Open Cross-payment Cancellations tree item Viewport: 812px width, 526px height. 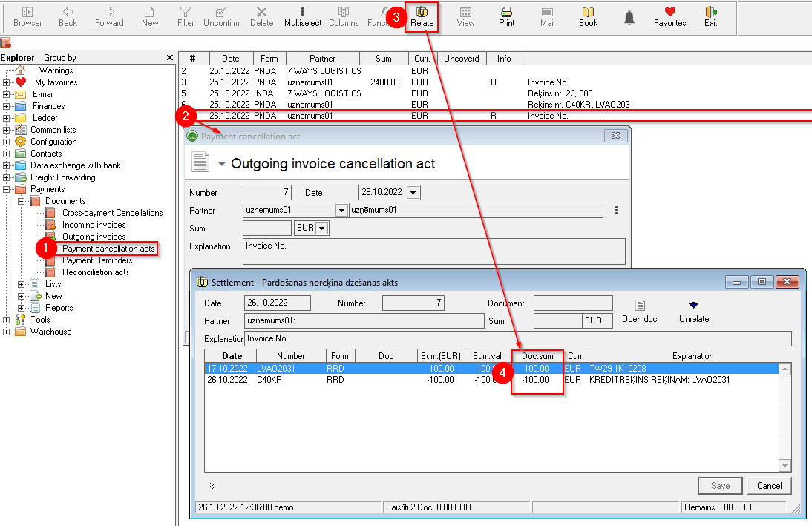[112, 213]
